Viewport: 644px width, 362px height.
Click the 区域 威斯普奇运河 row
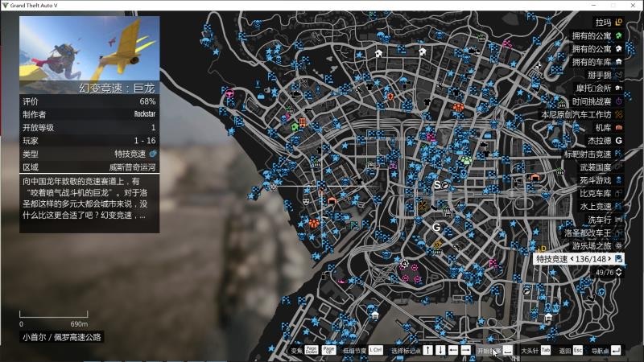coord(89,167)
